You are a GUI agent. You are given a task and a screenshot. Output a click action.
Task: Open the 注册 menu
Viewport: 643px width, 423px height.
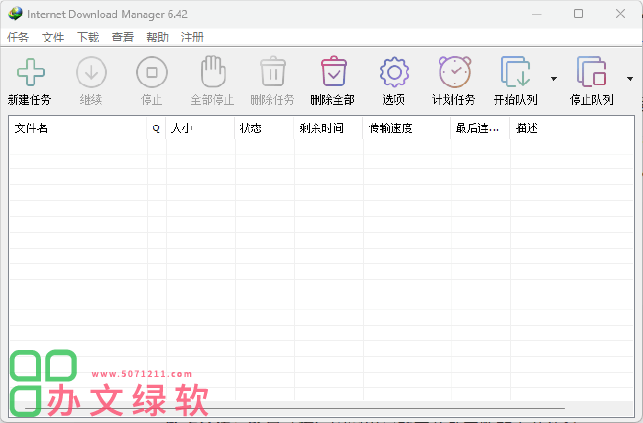tap(192, 37)
